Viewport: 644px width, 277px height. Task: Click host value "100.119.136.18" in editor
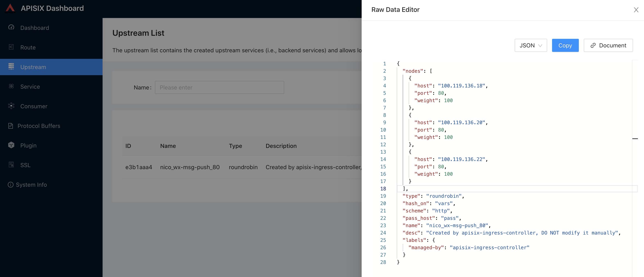coord(462,86)
